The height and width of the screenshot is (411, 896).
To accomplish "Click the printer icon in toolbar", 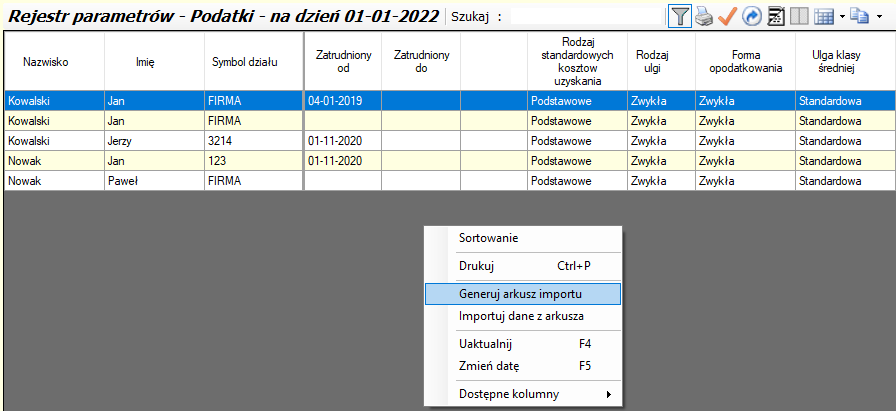I will pos(704,16).
